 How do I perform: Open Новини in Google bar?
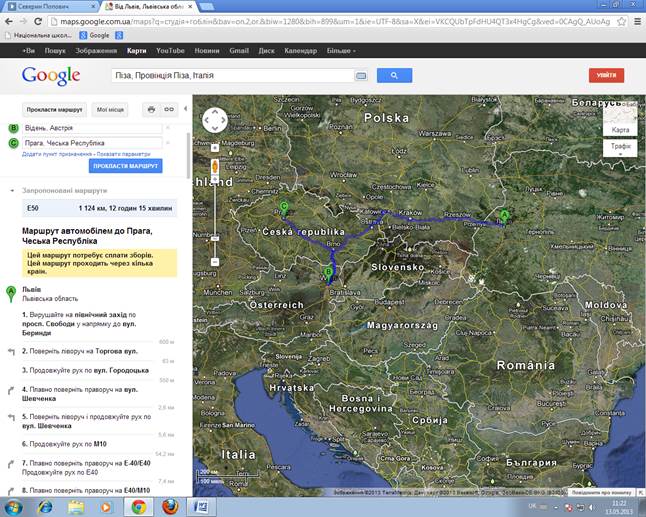pyautogui.click(x=207, y=51)
